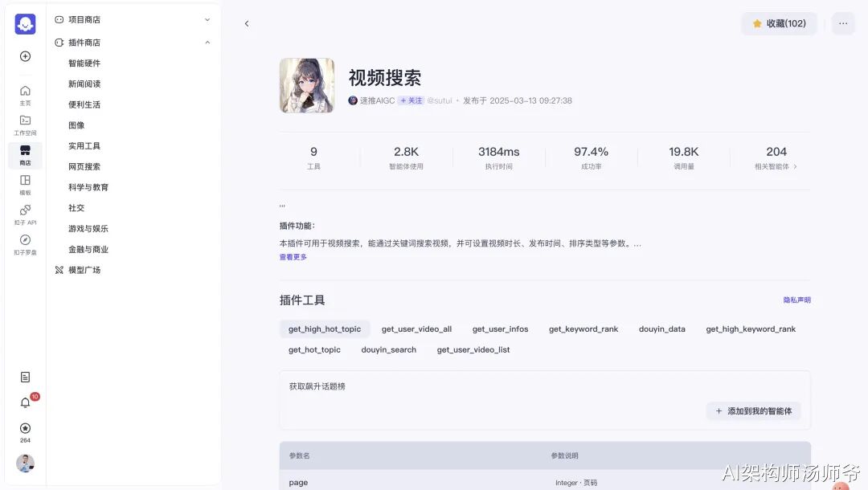Select get_high_hot_topic tool tab
Viewport: 868px width, 490px height.
pyautogui.click(x=325, y=329)
